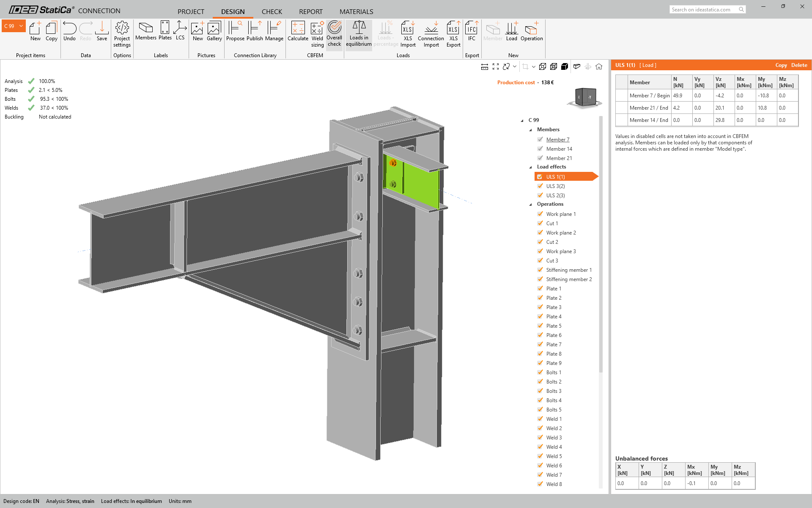Open the crop tool dropdown arrow
The image size is (812, 508).
point(534,66)
